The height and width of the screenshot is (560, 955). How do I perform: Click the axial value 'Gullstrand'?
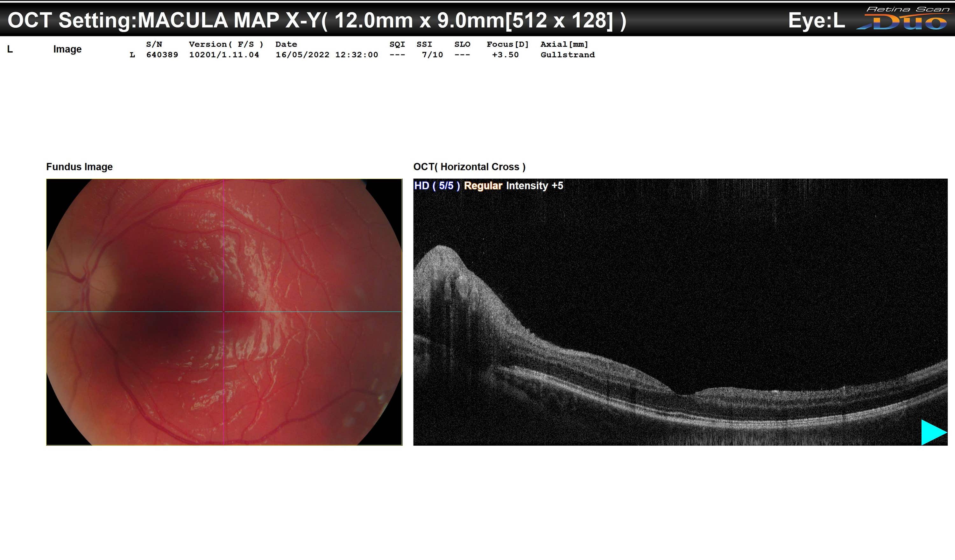567,54
